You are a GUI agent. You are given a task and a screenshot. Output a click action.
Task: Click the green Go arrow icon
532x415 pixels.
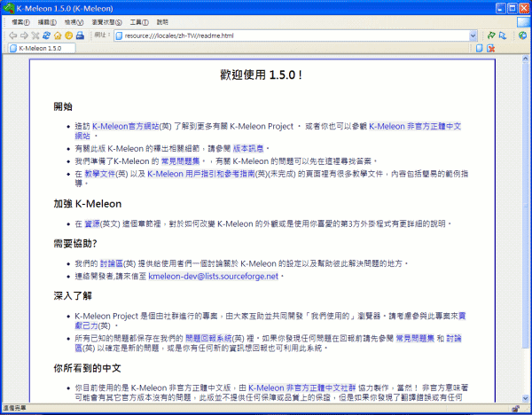(x=491, y=35)
